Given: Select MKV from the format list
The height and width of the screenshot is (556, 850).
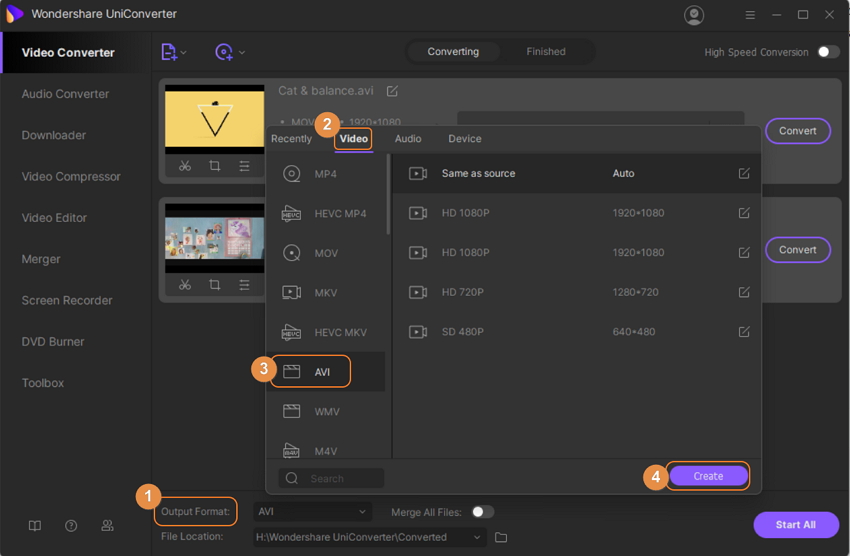Looking at the screenshot, I should pyautogui.click(x=326, y=293).
